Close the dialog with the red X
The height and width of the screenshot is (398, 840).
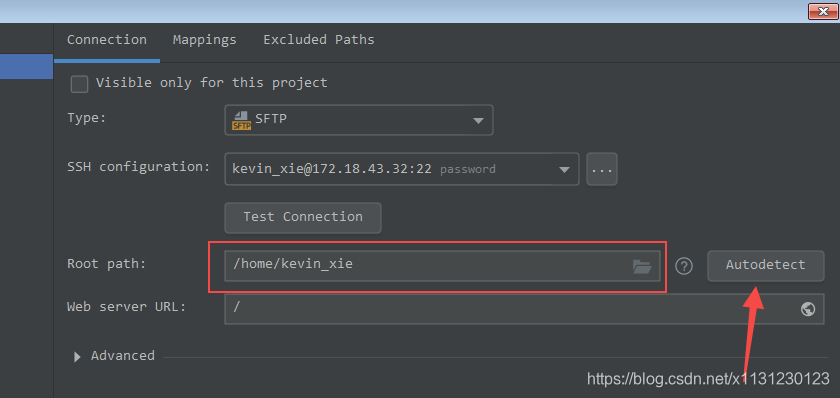click(823, 11)
